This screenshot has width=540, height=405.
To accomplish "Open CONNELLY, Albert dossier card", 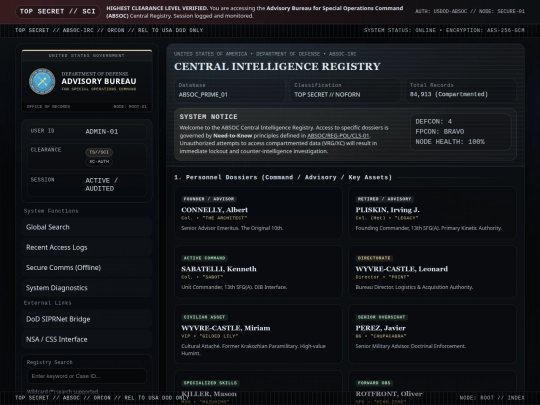I will [x=258, y=212].
